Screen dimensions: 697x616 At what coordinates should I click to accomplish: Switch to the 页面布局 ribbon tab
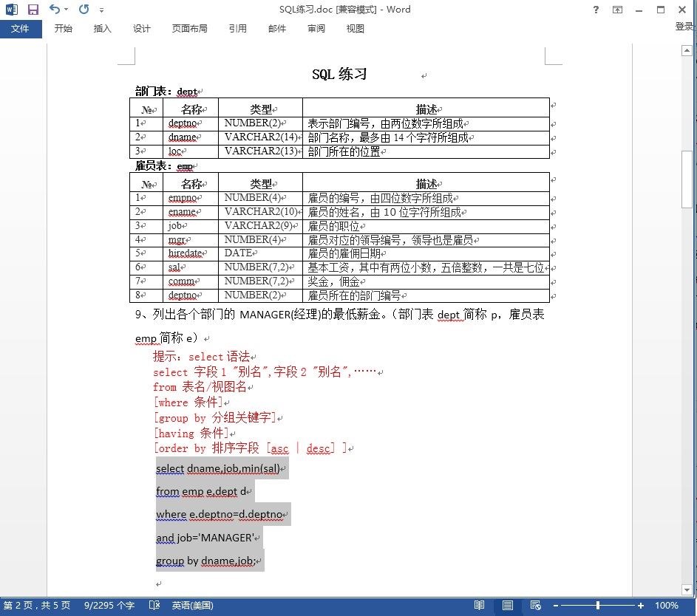pos(190,29)
